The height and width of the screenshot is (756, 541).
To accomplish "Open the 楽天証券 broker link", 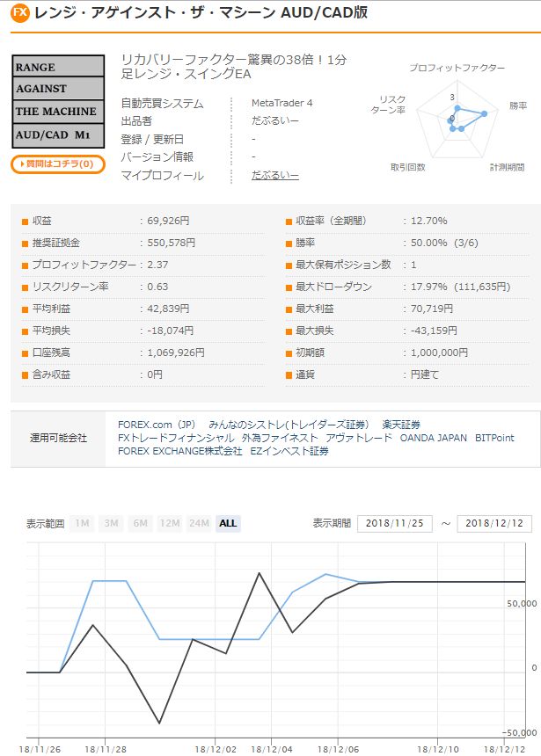I will [401, 425].
